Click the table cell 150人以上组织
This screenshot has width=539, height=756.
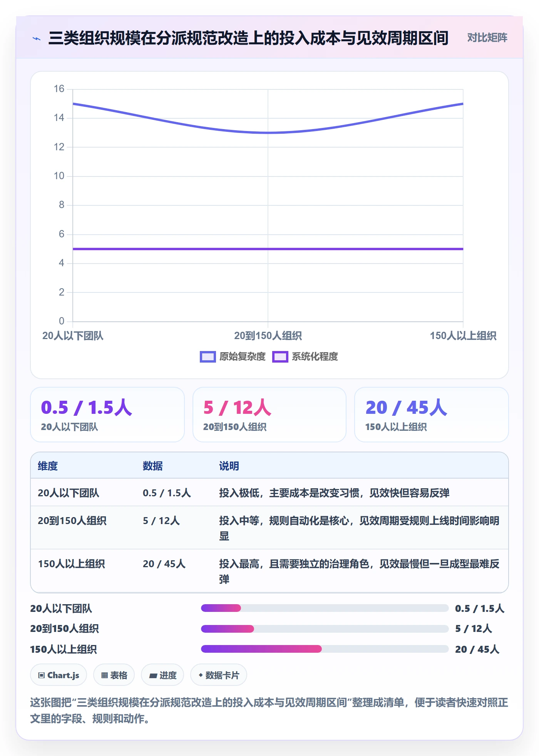[71, 564]
